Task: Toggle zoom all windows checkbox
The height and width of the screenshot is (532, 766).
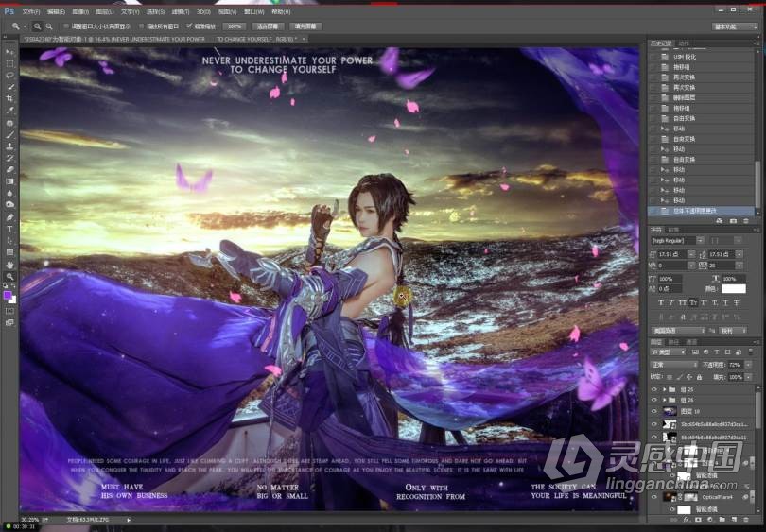Action: 141,26
